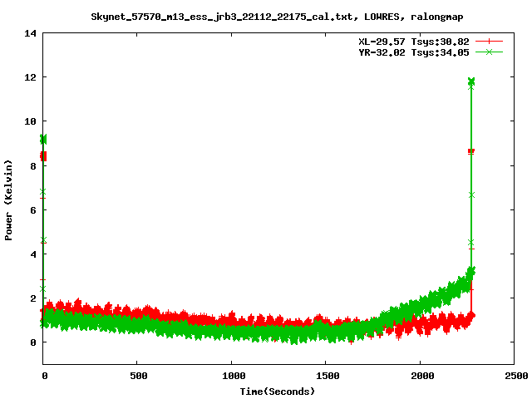Click the y-axis tick label 2
This screenshot has height=399, width=532.
tap(33, 298)
